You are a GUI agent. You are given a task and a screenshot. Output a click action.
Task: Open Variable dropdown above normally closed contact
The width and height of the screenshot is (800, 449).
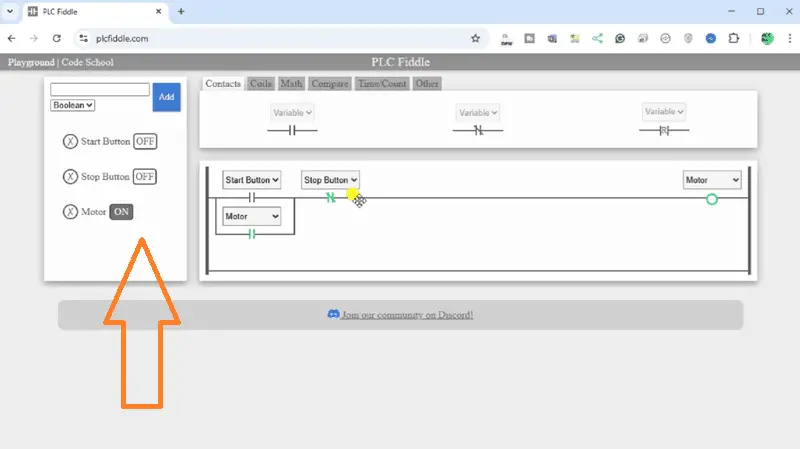[478, 113]
